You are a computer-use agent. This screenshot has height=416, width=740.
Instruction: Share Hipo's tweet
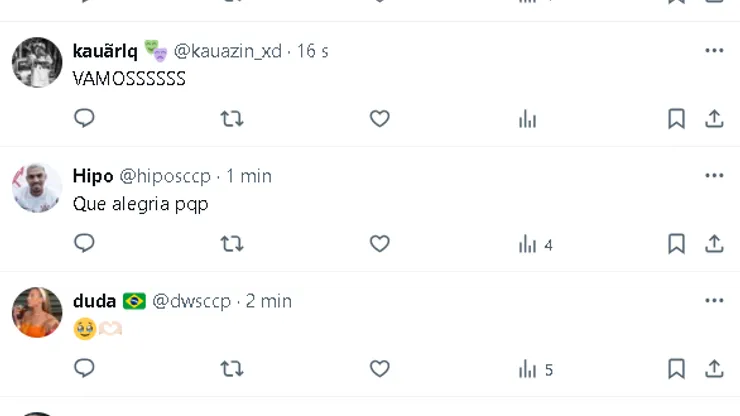[x=714, y=244]
